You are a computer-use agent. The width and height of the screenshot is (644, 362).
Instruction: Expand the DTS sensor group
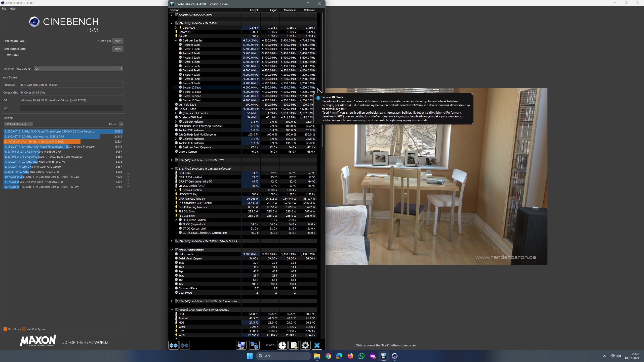point(172,160)
